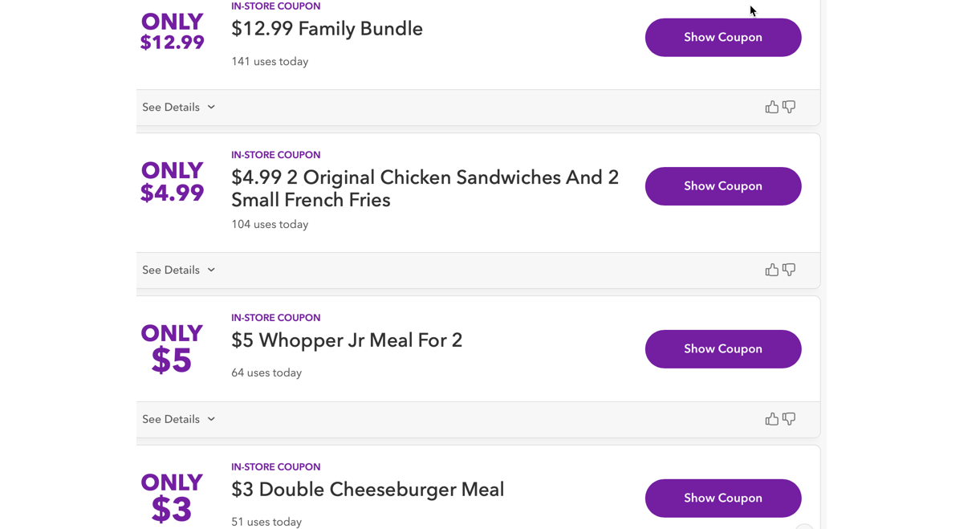Click the ONLY $5 price graphic

coord(172,349)
